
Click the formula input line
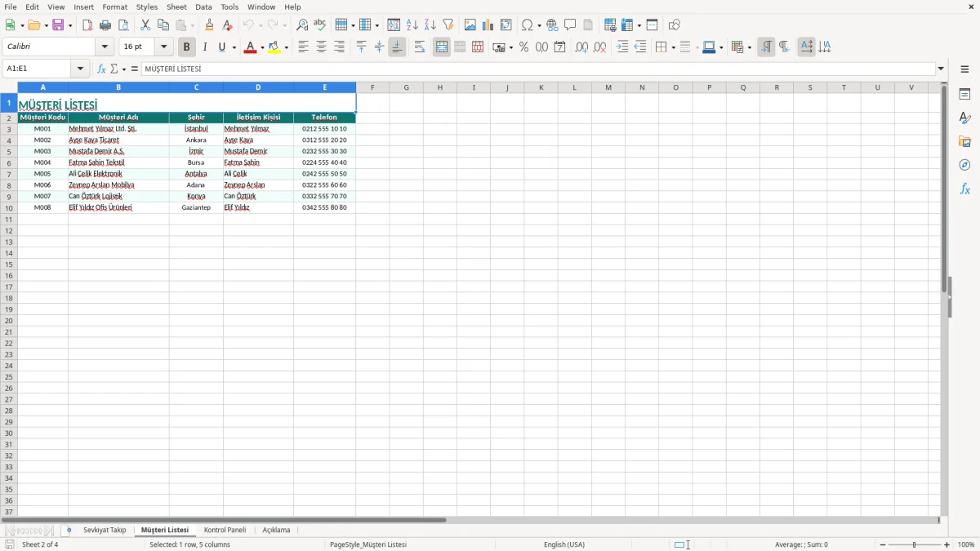[538, 69]
